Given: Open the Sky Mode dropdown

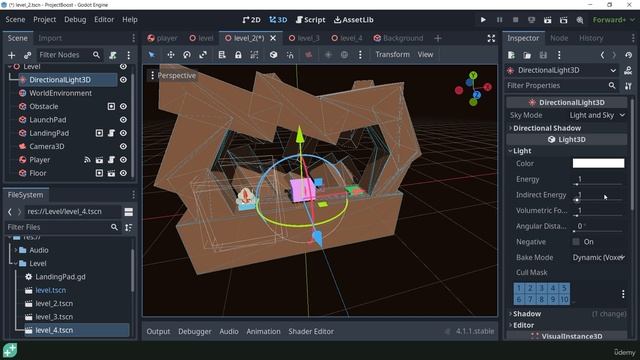Looking at the screenshot, I should (x=597, y=115).
